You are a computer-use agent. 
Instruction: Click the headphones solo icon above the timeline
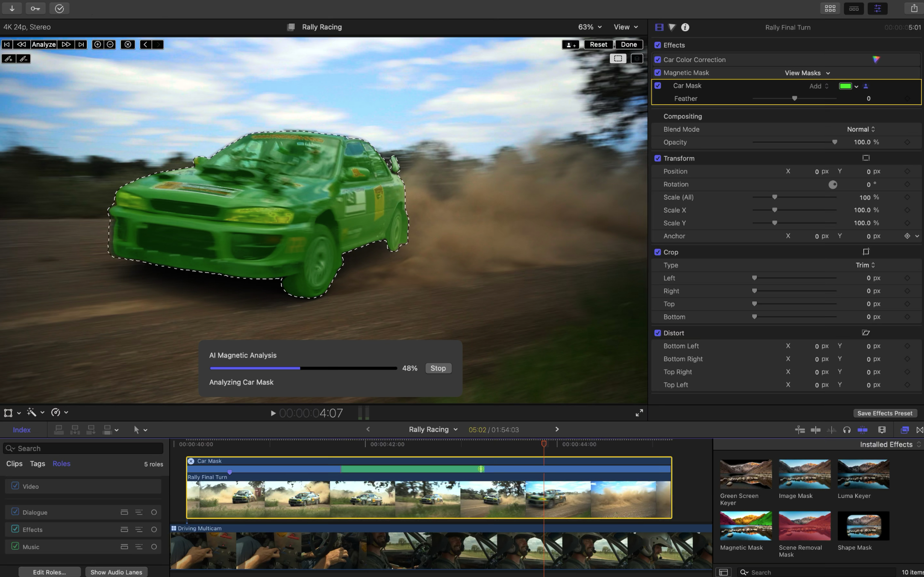847,430
